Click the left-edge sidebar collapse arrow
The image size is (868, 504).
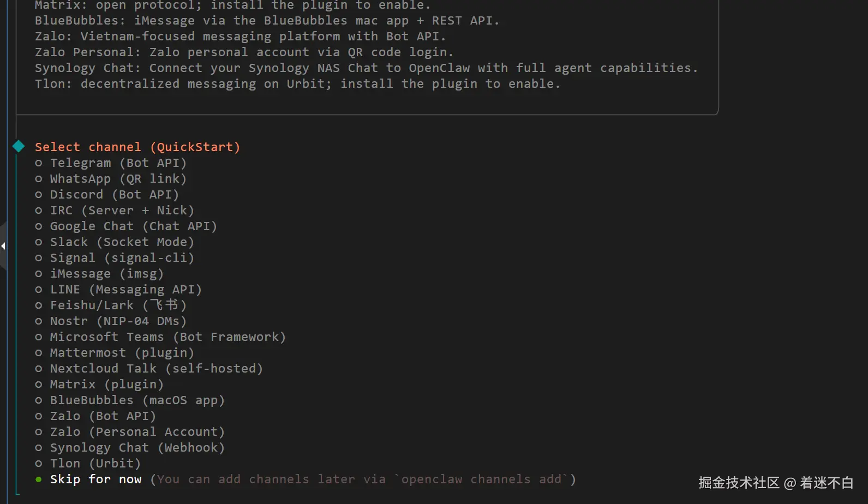[3, 246]
